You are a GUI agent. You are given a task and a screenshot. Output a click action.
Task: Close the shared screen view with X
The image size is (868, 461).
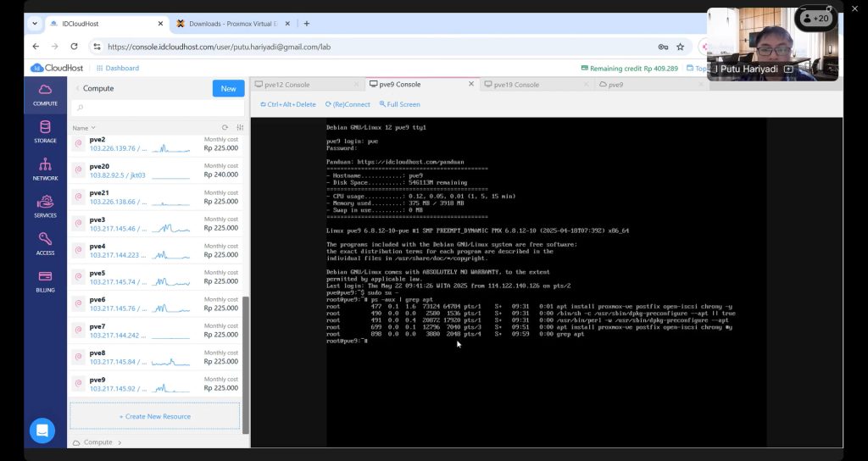tap(854, 8)
